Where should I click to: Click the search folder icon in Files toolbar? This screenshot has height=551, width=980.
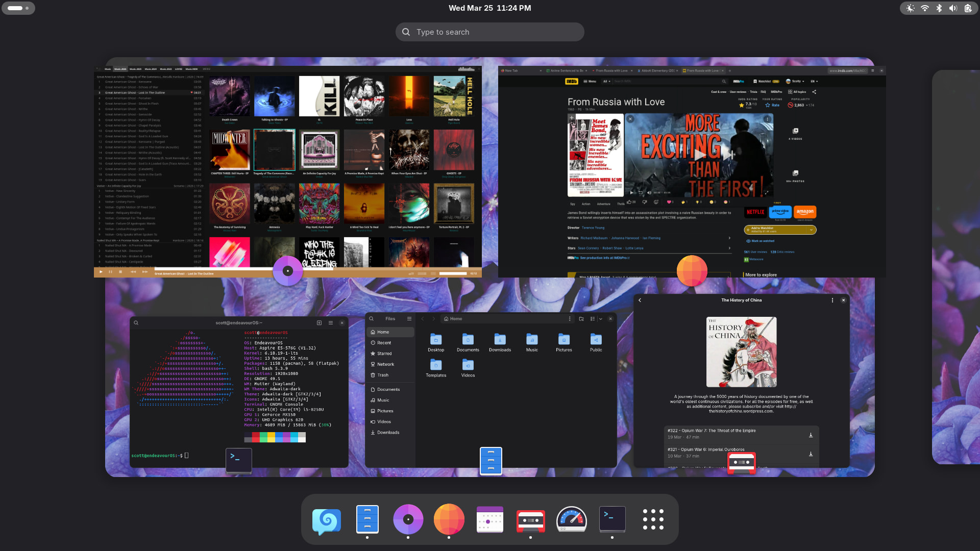pos(581,319)
